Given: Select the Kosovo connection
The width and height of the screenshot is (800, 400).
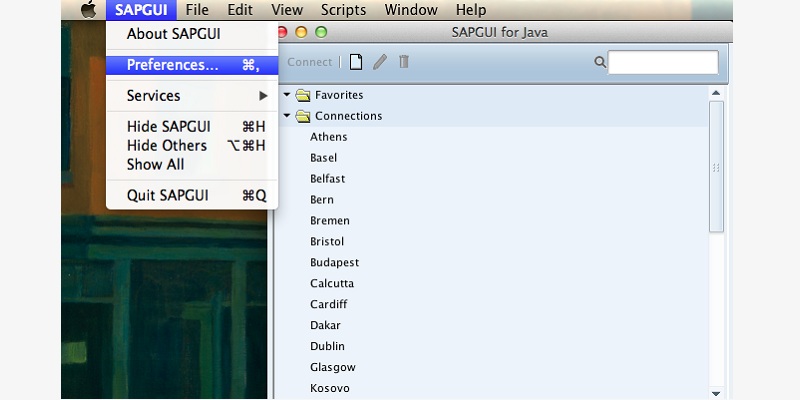Looking at the screenshot, I should coord(330,388).
